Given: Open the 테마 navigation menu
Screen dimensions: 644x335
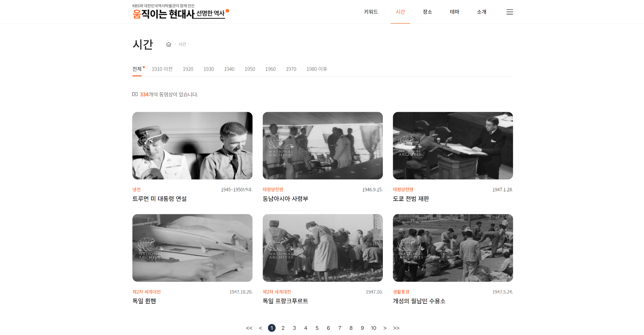Looking at the screenshot, I should [454, 12].
